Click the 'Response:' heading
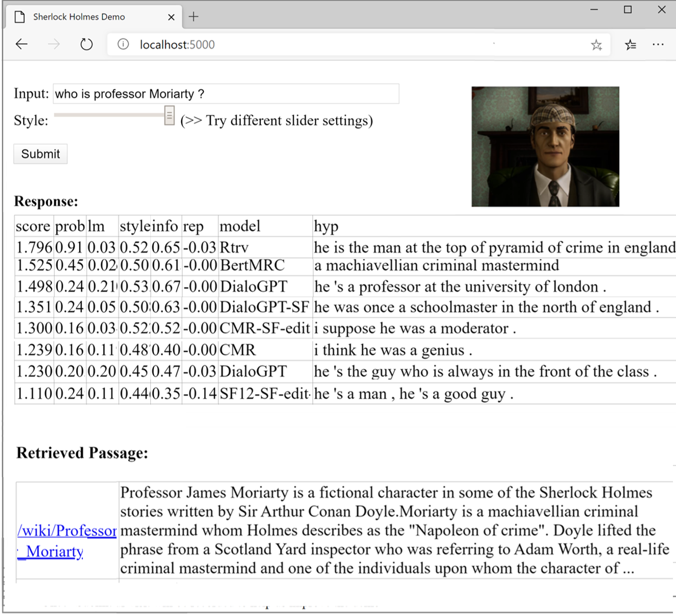The width and height of the screenshot is (676, 616). [46, 202]
